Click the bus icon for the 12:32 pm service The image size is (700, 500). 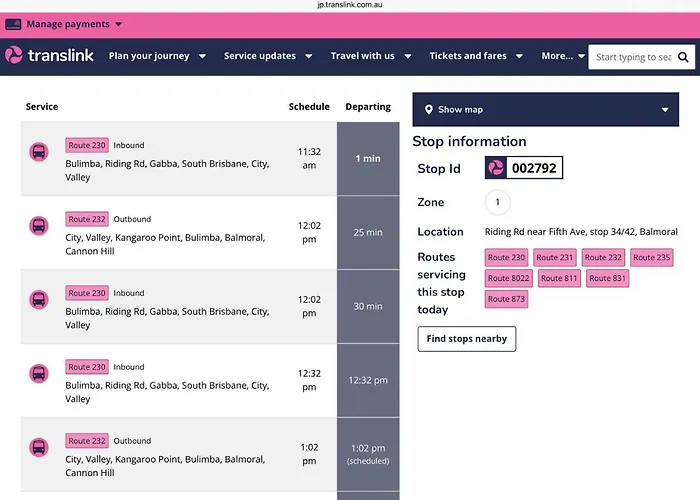(39, 373)
